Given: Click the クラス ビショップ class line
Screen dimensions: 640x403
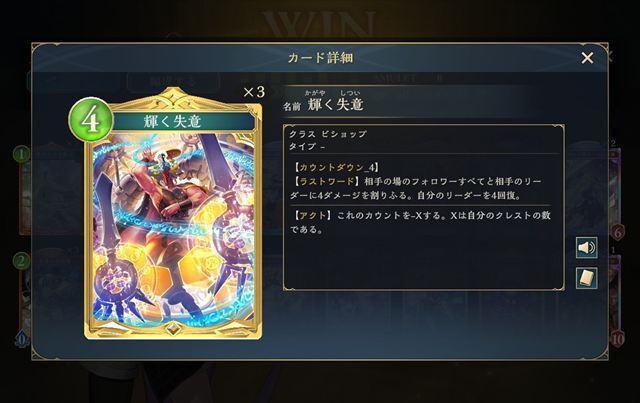Looking at the screenshot, I should (328, 134).
